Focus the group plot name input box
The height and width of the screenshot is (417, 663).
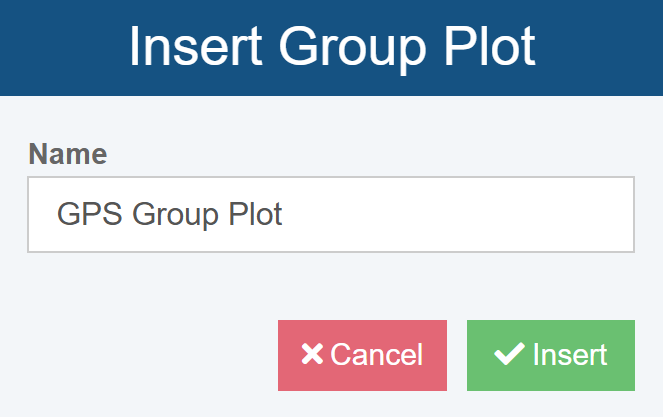pyautogui.click(x=330, y=215)
